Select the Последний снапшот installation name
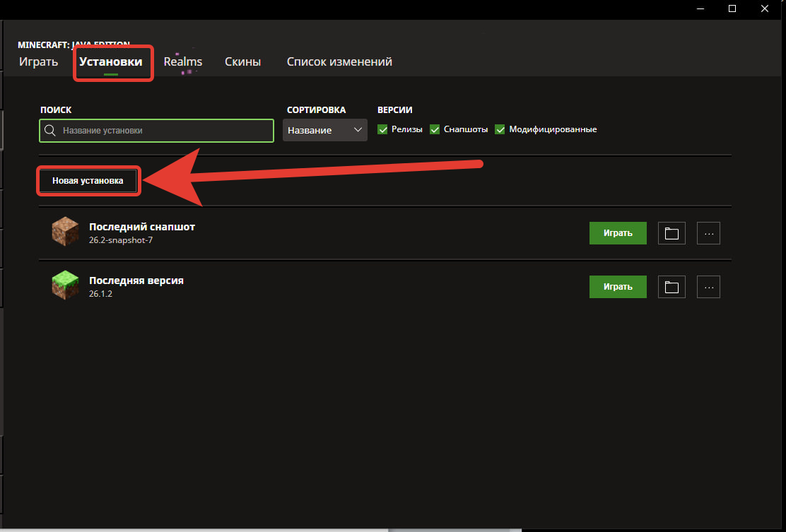This screenshot has height=532, width=786. pyautogui.click(x=142, y=227)
